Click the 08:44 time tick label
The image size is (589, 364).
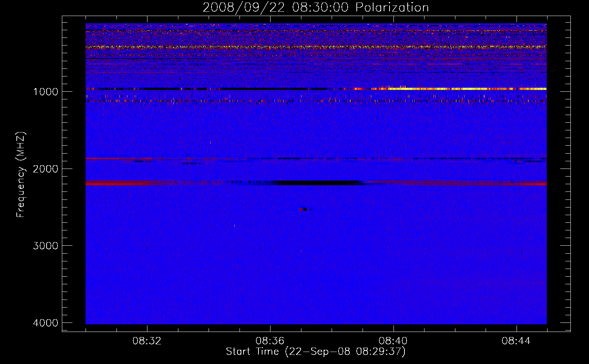pos(516,341)
